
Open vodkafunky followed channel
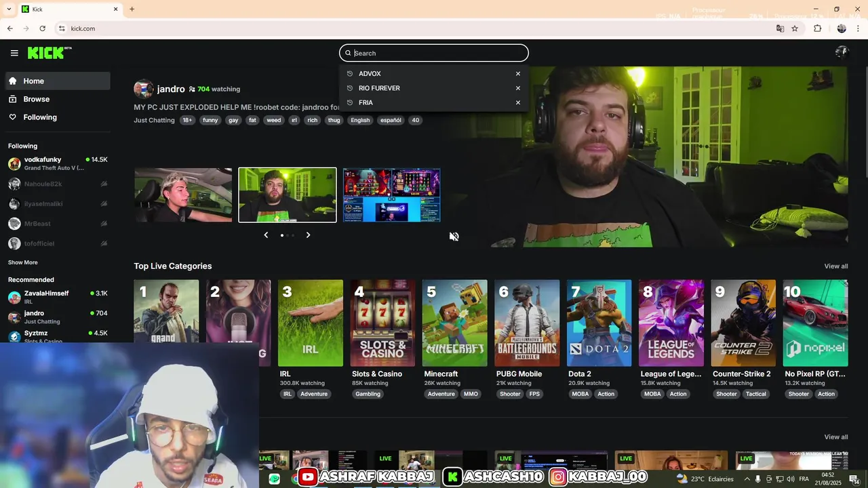point(58,163)
